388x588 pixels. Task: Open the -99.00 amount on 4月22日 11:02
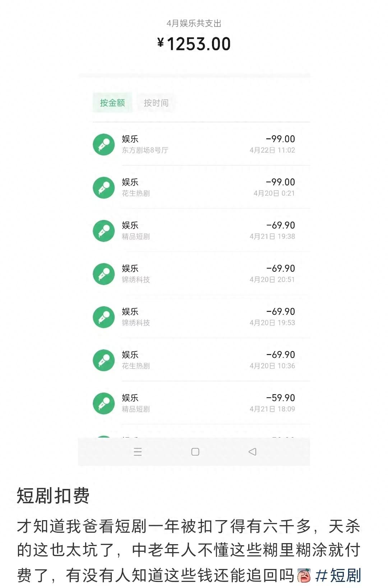click(x=280, y=139)
